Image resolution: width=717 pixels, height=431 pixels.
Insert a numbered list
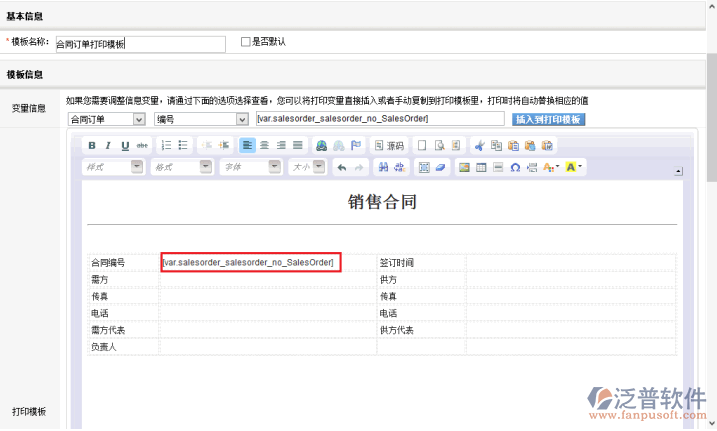167,146
